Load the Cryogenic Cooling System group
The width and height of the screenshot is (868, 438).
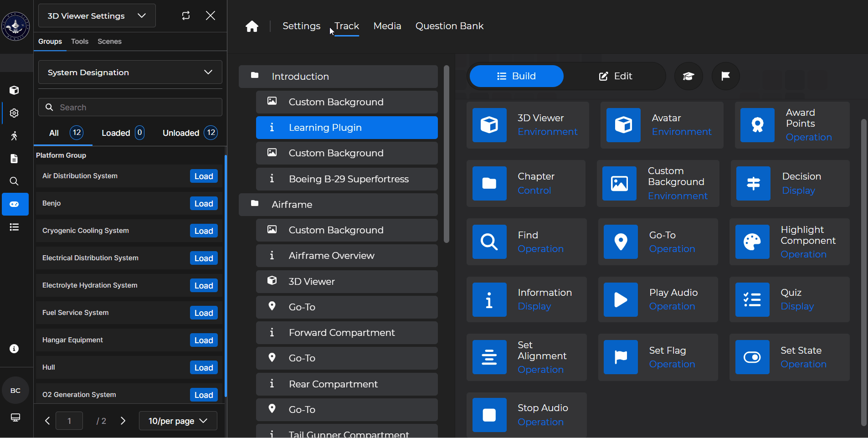tap(204, 231)
